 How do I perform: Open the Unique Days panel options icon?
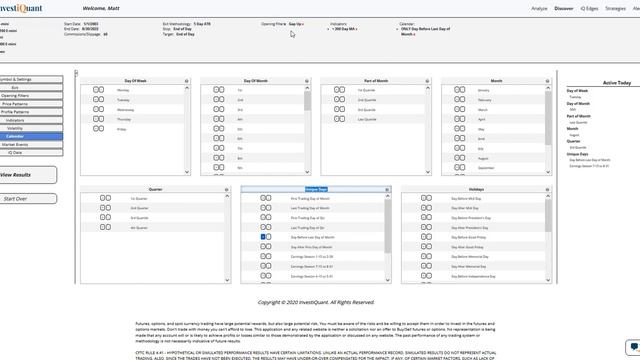387,189
